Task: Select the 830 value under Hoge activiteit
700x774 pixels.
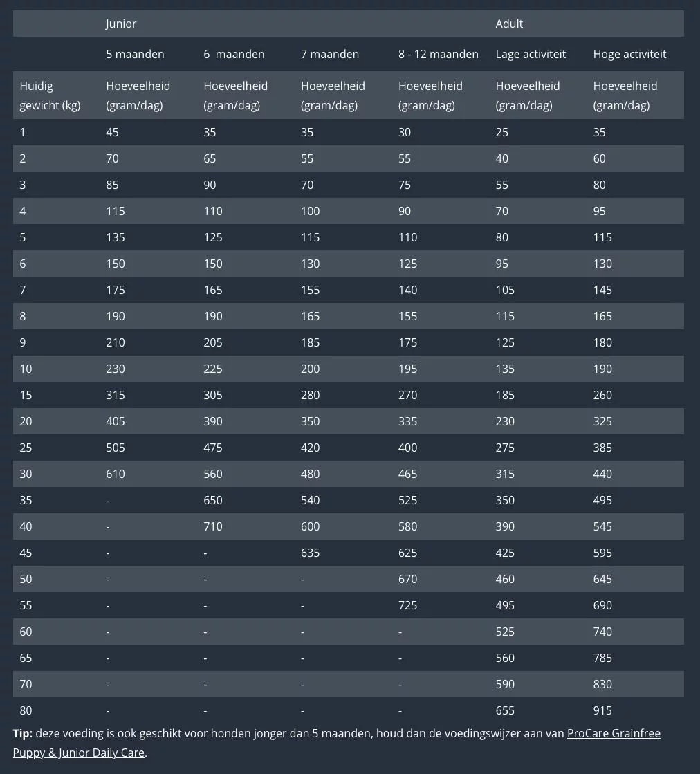Action: point(602,684)
